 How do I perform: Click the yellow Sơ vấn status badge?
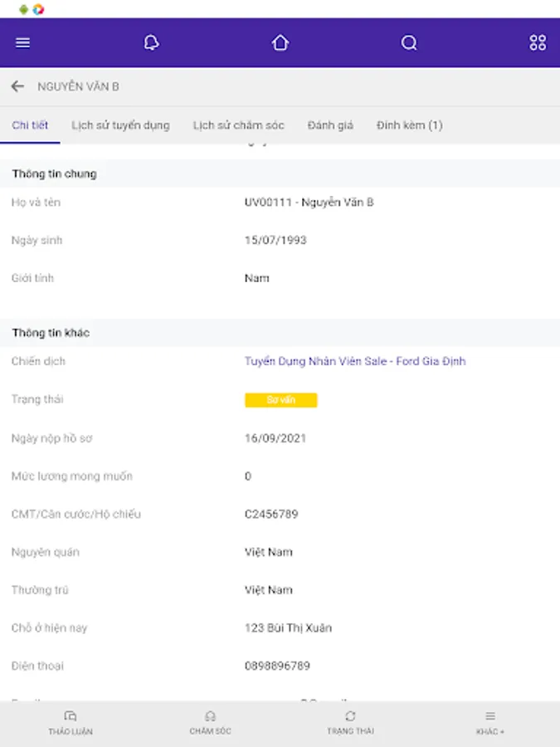pyautogui.click(x=280, y=400)
